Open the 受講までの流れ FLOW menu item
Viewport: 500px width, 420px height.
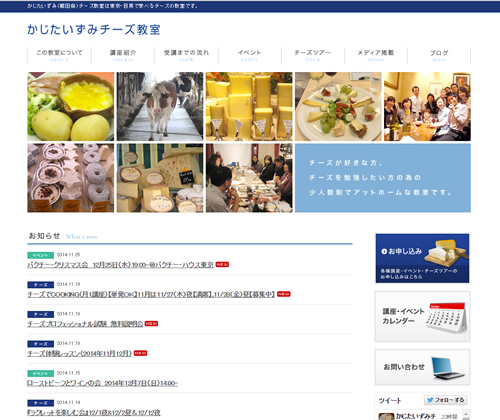(x=186, y=55)
